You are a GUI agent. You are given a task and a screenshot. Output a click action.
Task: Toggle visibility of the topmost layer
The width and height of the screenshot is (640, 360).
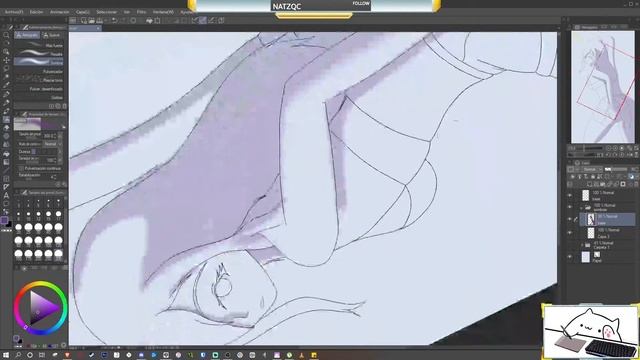570,196
